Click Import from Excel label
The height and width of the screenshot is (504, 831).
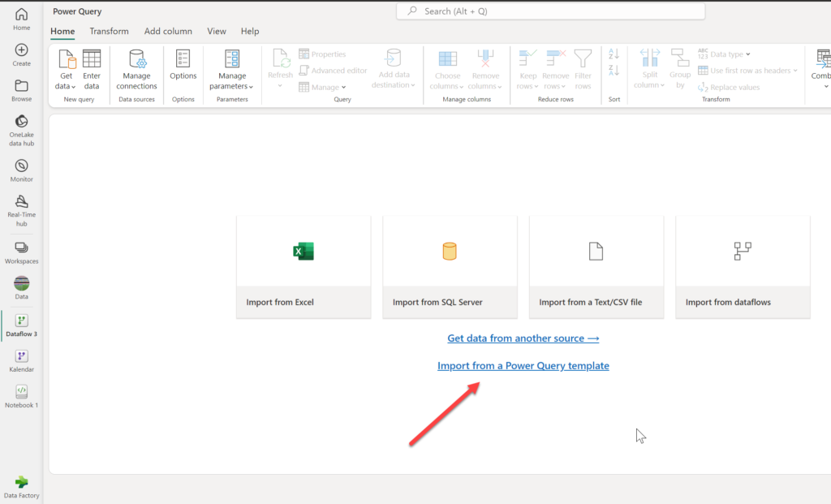(280, 302)
